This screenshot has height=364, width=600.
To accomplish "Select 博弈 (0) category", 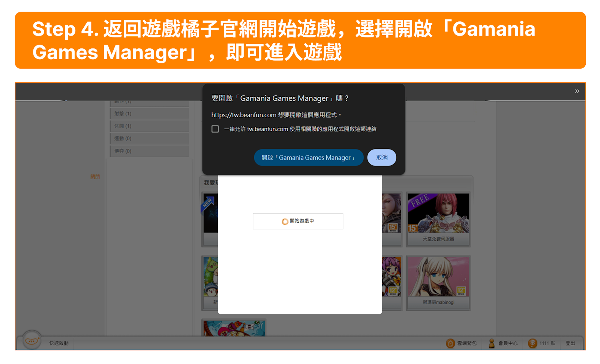I will (x=149, y=151).
